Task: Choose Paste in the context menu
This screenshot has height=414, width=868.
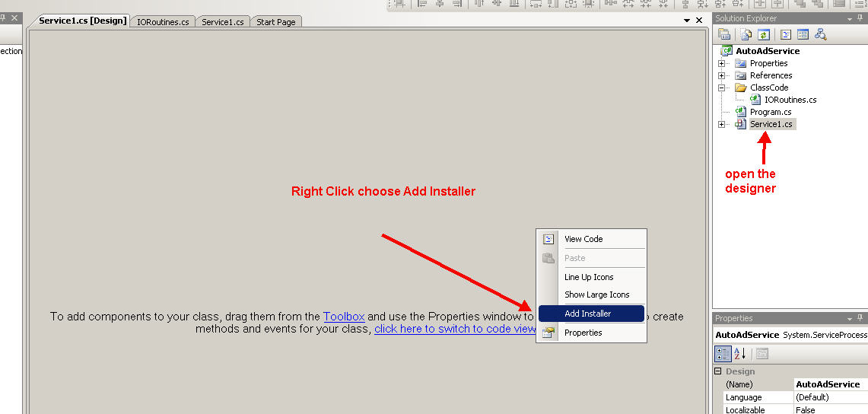Action: pyautogui.click(x=591, y=258)
